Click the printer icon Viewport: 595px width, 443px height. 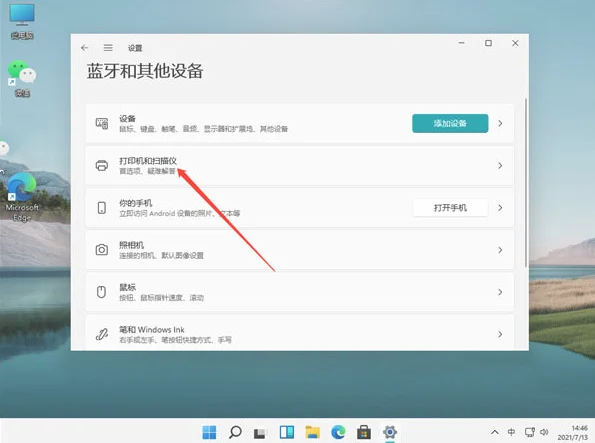(x=102, y=166)
